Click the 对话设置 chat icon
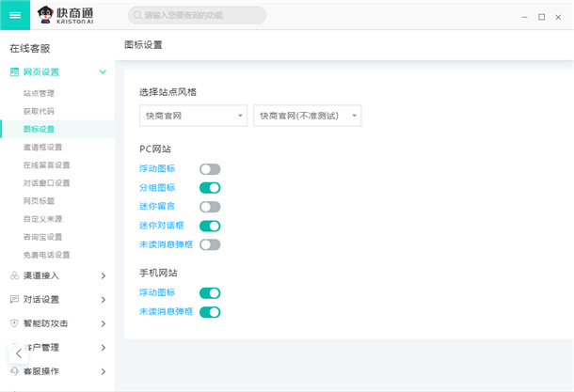The image size is (574, 392). pyautogui.click(x=14, y=299)
